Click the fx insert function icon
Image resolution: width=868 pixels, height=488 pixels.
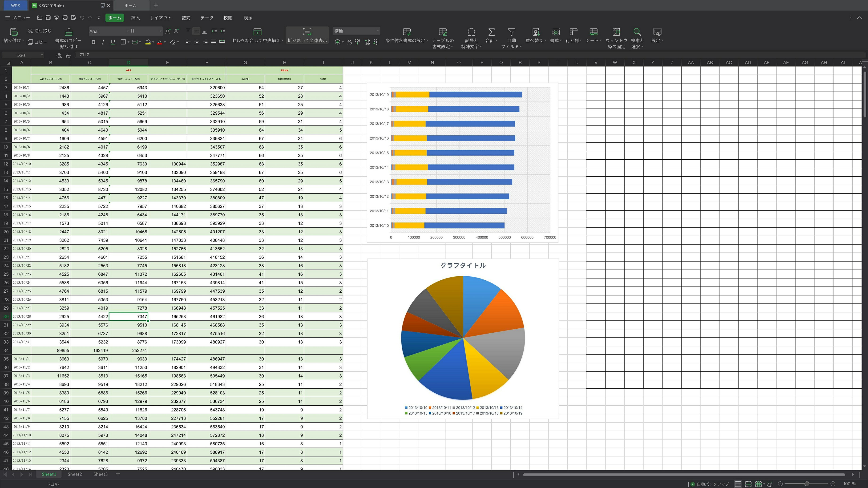(68, 56)
